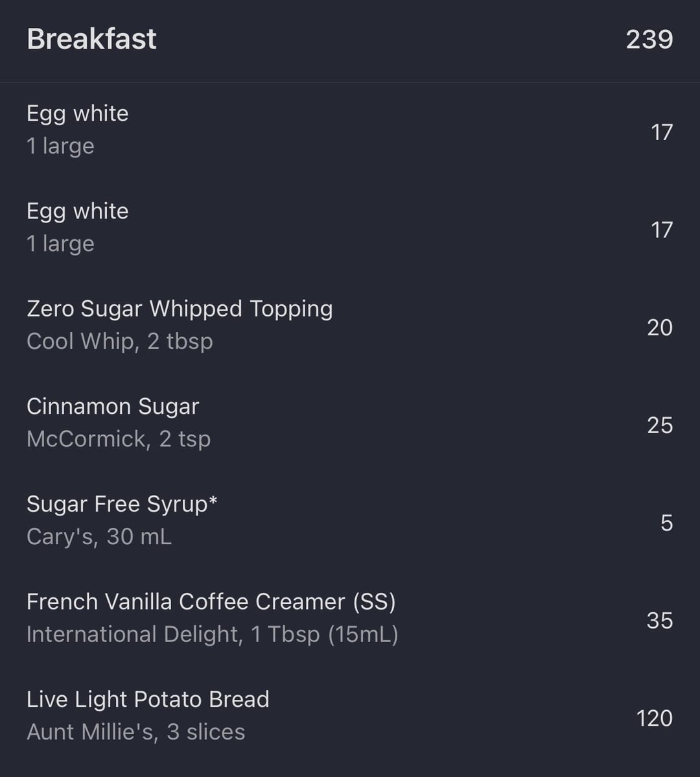This screenshot has width=700, height=777.
Task: Open French Vanilla Coffee Creamer entry
Action: coord(350,618)
